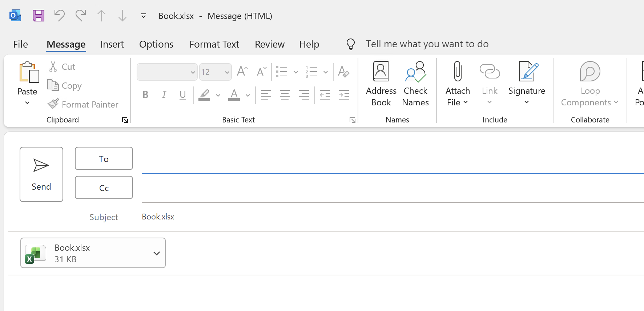
Task: Toggle align text left
Action: (266, 95)
